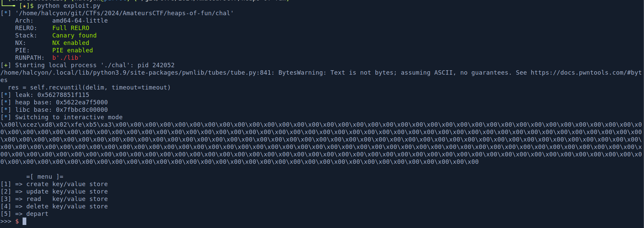The width and height of the screenshot is (644, 228).
Task: Click the 'amd64-64-little' Arch value
Action: (x=80, y=21)
